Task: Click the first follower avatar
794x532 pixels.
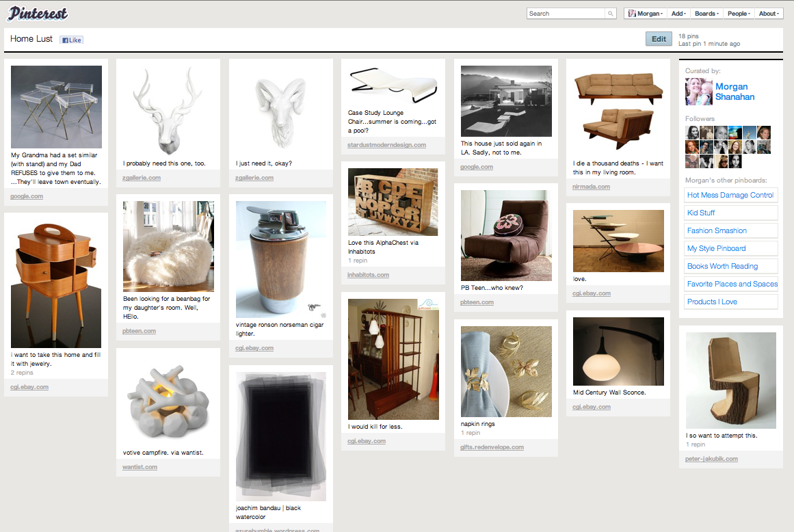Action: coord(692,133)
